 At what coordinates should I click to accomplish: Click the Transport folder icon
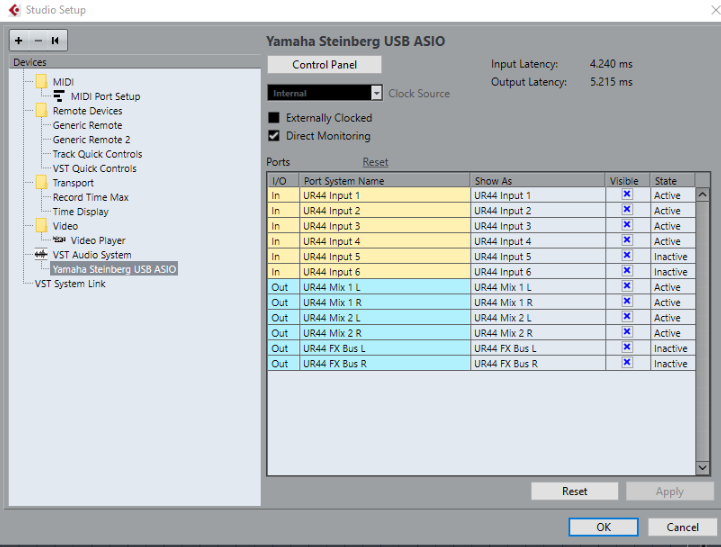tap(42, 182)
